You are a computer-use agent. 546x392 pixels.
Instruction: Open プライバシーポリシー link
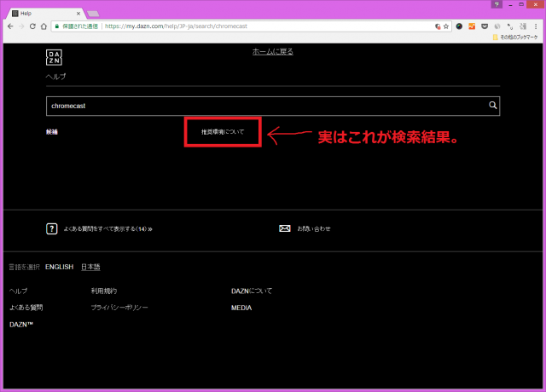(x=119, y=308)
